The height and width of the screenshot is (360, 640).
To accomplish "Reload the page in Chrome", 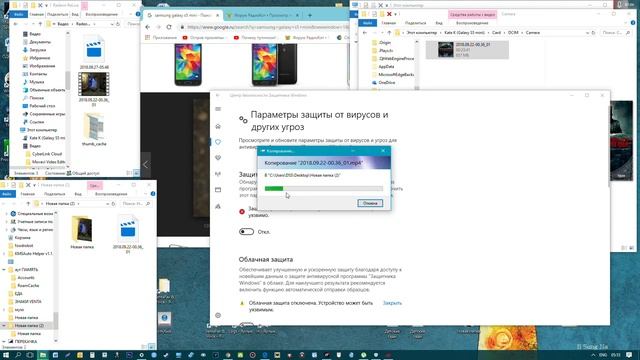I will (x=169, y=27).
